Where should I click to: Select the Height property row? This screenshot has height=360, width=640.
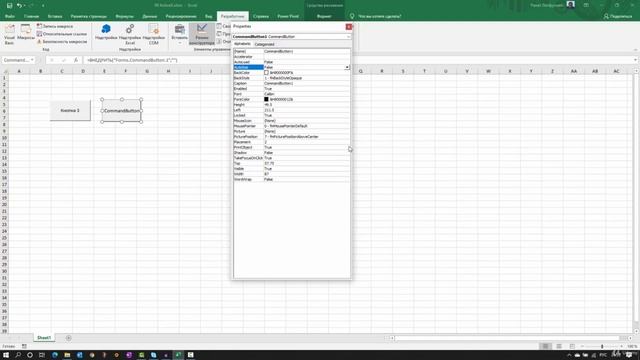[291, 104]
